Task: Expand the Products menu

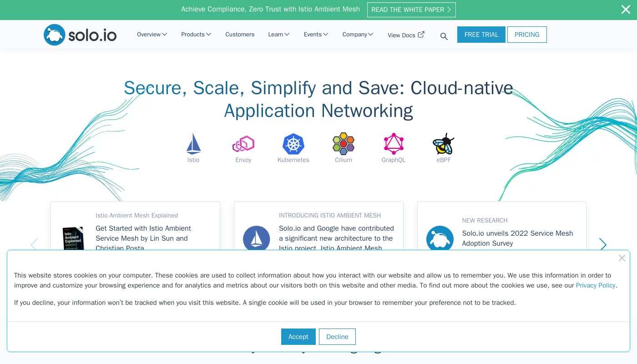Action: [x=196, y=34]
